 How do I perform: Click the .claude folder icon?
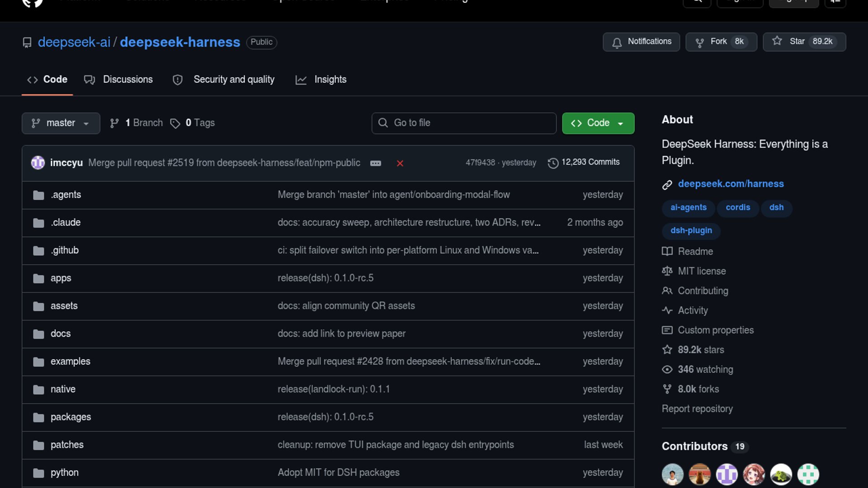tap(38, 223)
